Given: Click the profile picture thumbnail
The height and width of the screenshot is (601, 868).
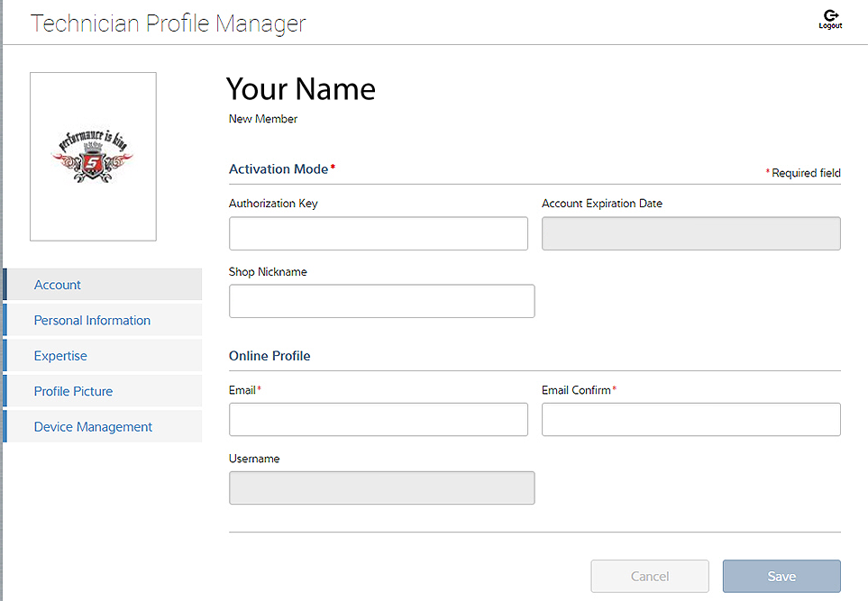Looking at the screenshot, I should click(x=93, y=157).
